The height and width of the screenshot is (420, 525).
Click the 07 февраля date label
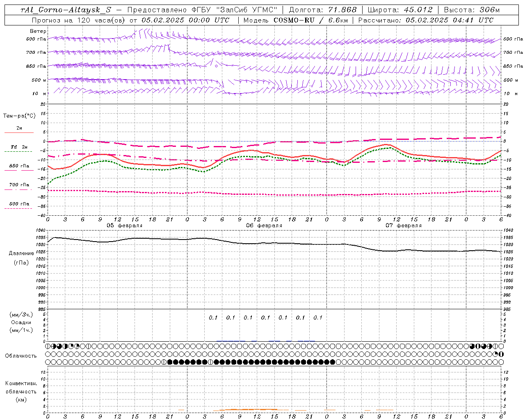404,226
